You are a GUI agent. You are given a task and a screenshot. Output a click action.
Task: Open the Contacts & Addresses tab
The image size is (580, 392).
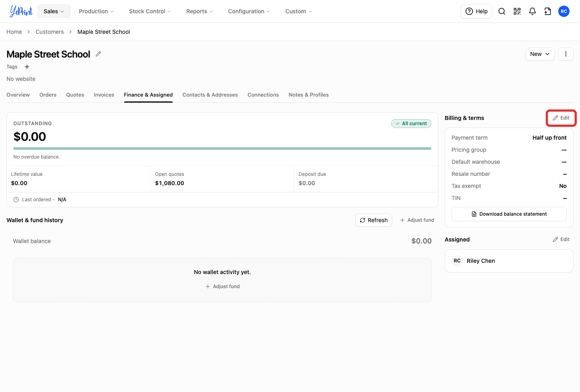pyautogui.click(x=210, y=95)
